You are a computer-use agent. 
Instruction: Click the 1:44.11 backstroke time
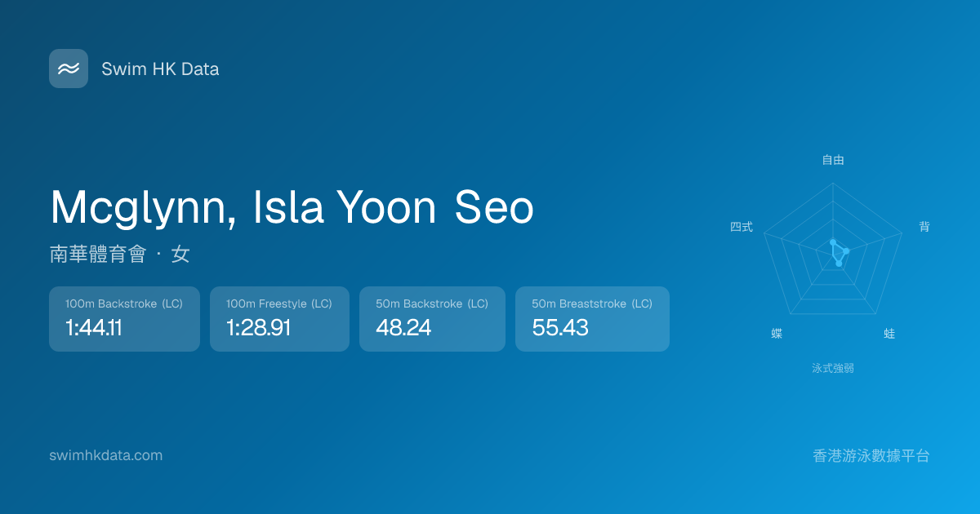pyautogui.click(x=94, y=328)
